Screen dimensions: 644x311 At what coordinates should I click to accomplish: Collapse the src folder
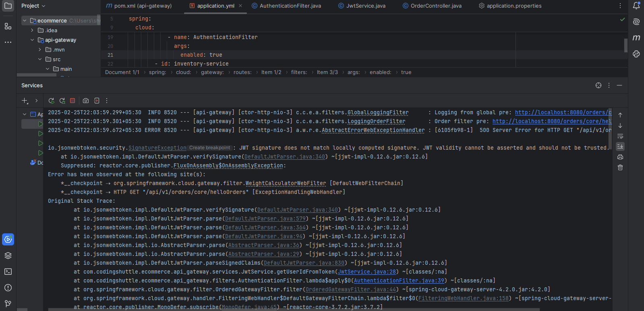[x=40, y=59]
